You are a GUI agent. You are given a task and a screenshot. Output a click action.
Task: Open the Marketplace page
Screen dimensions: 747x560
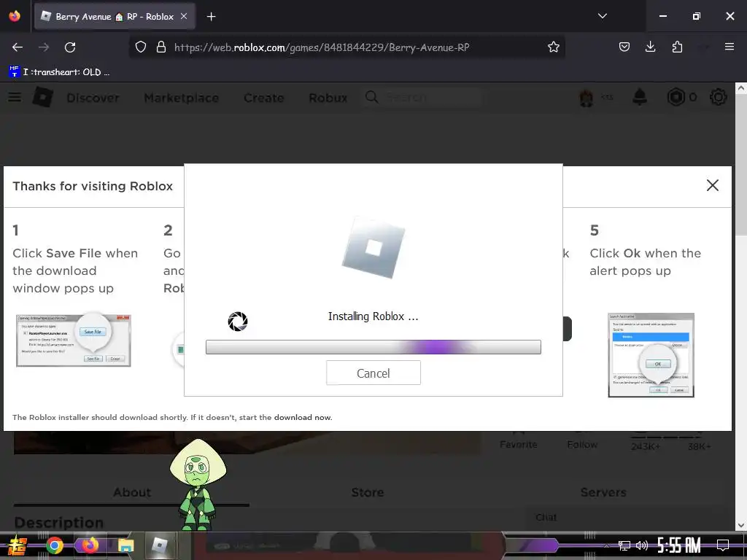click(x=182, y=98)
